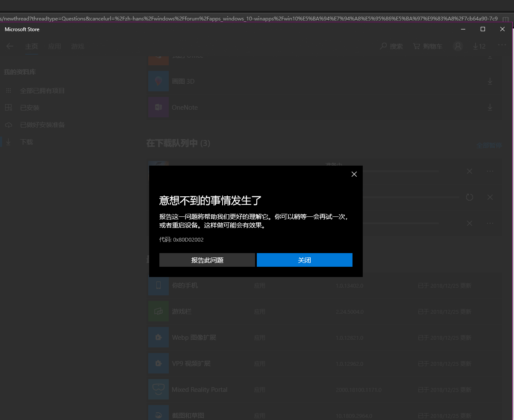Download OneNote with its arrow icon
This screenshot has height=420, width=514.
tap(490, 107)
